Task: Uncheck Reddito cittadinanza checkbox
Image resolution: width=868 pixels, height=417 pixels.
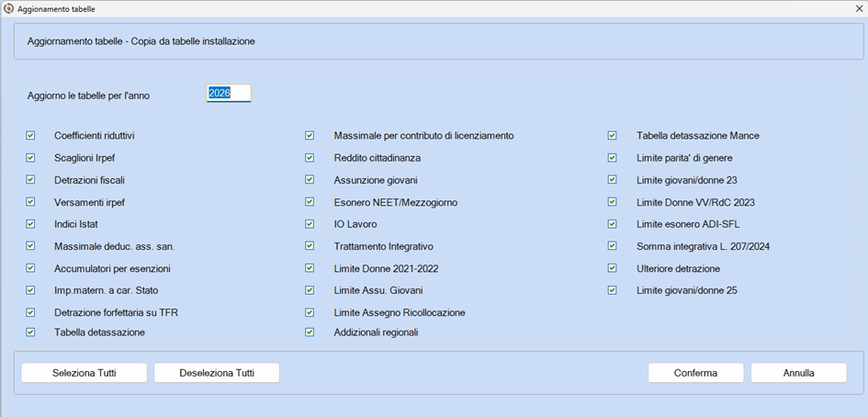Action: pyautogui.click(x=310, y=157)
